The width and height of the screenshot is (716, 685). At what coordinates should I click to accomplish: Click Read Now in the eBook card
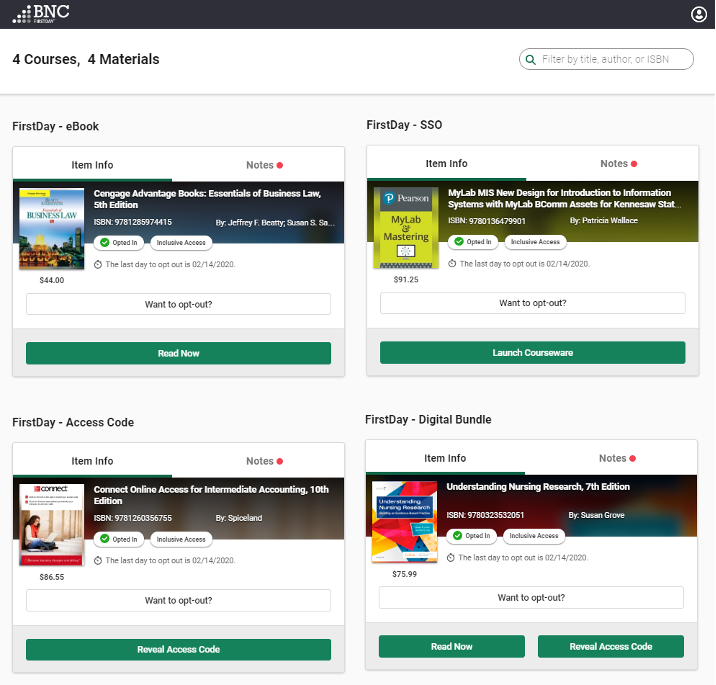pyautogui.click(x=179, y=353)
